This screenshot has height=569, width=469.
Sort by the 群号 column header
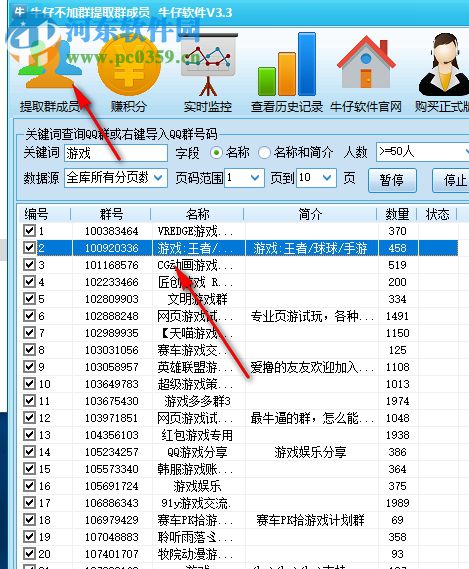pos(111,214)
